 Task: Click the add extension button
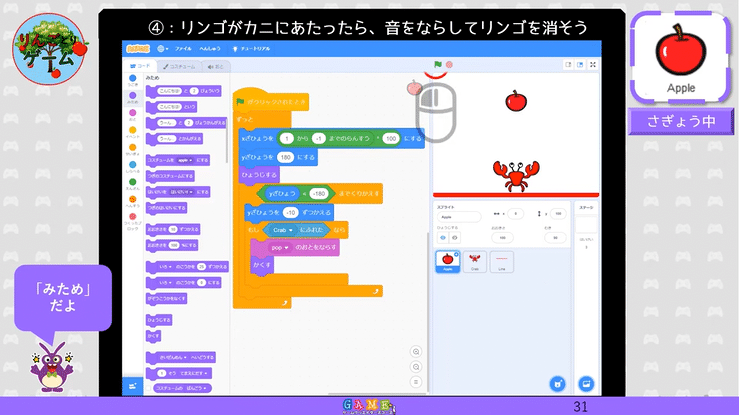pos(132,385)
